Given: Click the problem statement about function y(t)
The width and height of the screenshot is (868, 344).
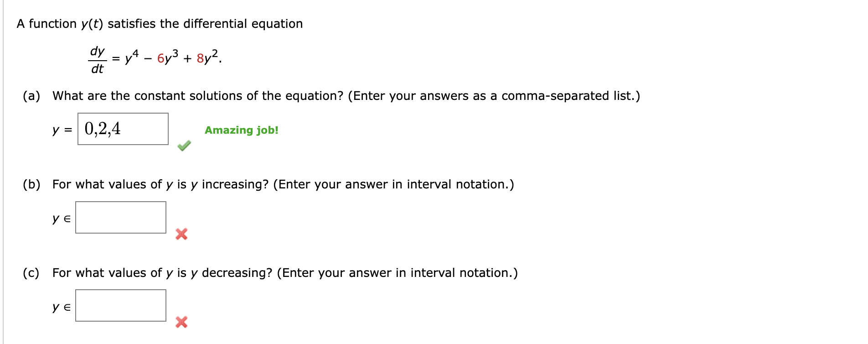Looking at the screenshot, I should [159, 23].
